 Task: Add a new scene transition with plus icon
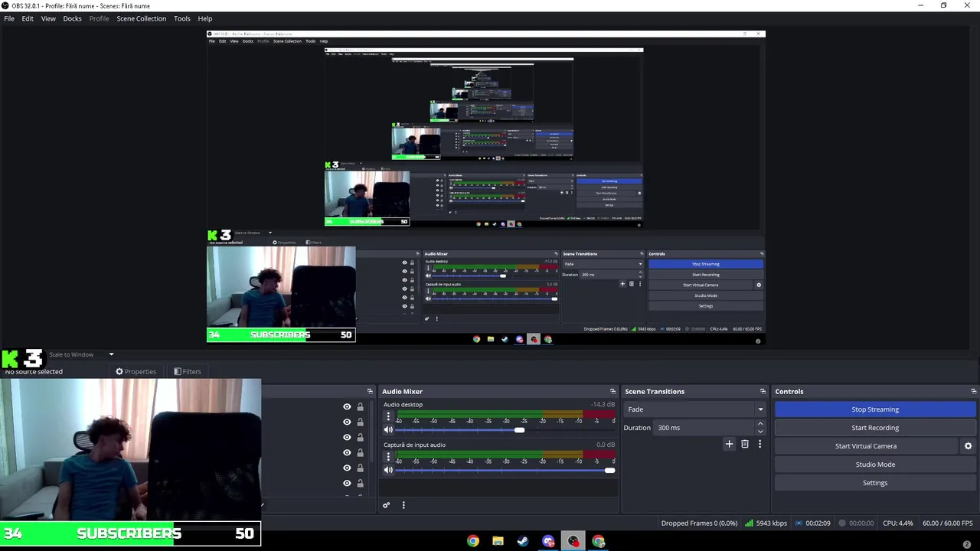pyautogui.click(x=729, y=444)
